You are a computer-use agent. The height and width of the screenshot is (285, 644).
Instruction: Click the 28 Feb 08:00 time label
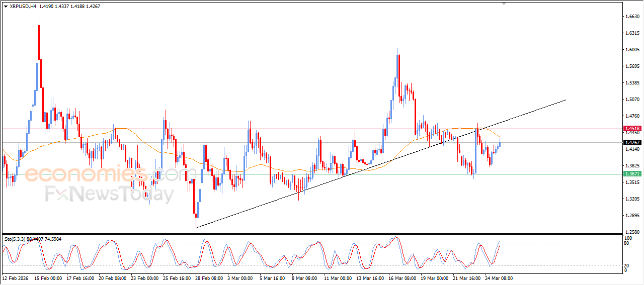point(209,278)
